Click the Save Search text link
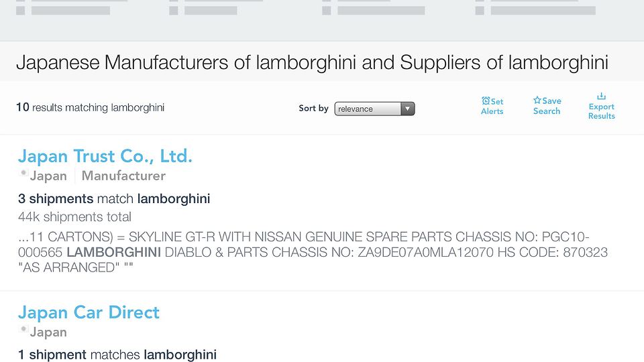This screenshot has width=644, height=362. [x=547, y=111]
